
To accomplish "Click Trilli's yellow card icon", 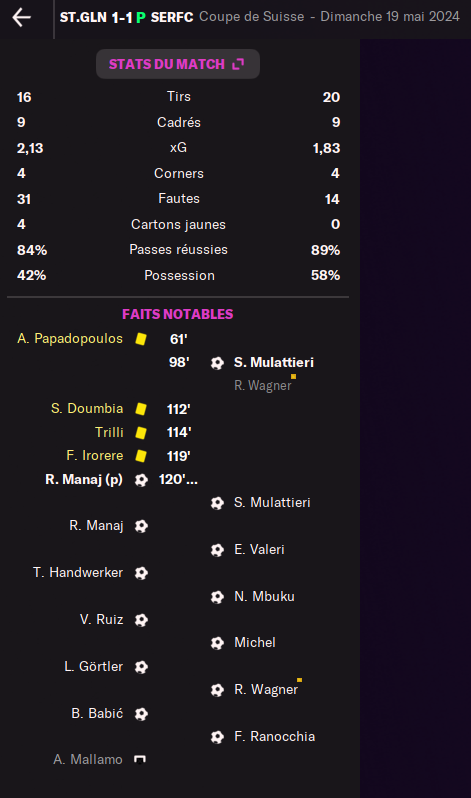I will tap(141, 433).
